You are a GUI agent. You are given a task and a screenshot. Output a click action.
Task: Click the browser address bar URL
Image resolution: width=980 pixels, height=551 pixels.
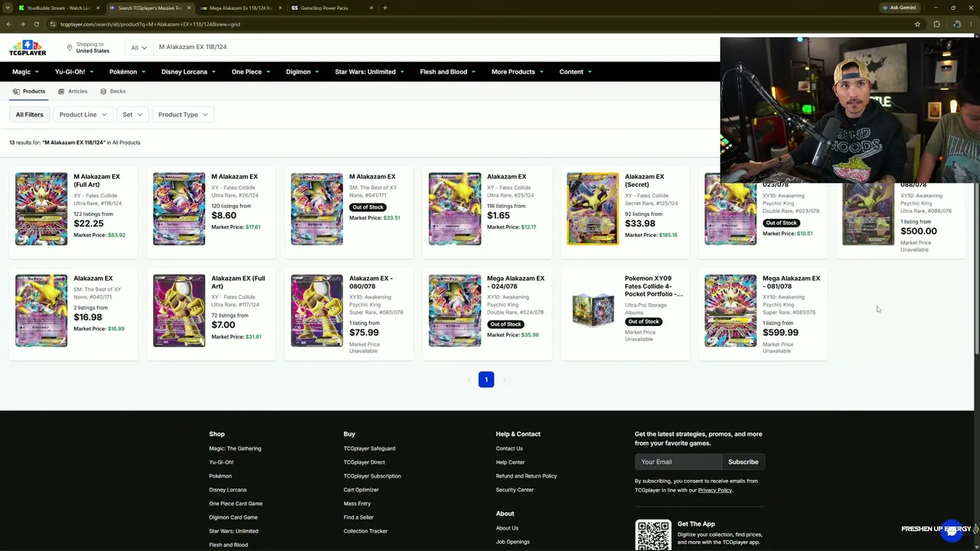[x=150, y=24]
